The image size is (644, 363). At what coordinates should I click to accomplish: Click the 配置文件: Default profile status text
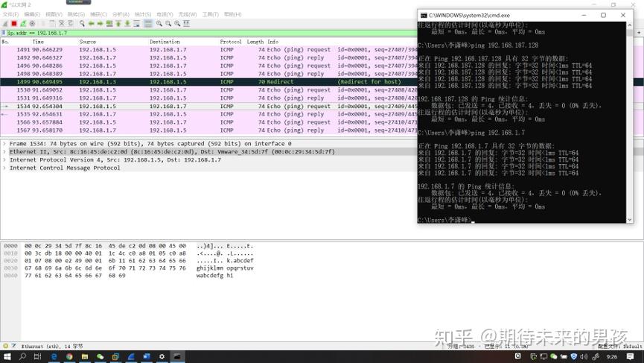pyautogui.click(x=619, y=346)
